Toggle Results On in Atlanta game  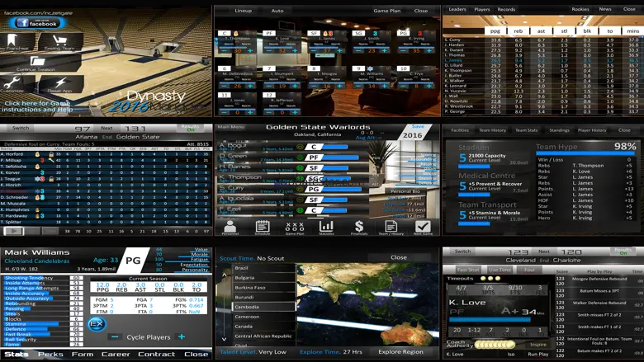pyautogui.click(x=191, y=128)
